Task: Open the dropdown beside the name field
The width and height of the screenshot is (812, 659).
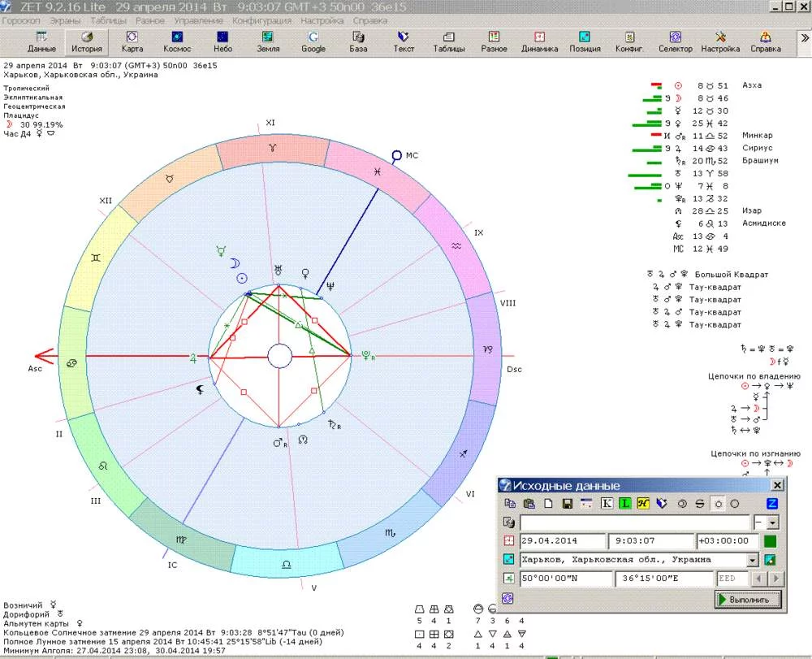Action: (x=772, y=523)
